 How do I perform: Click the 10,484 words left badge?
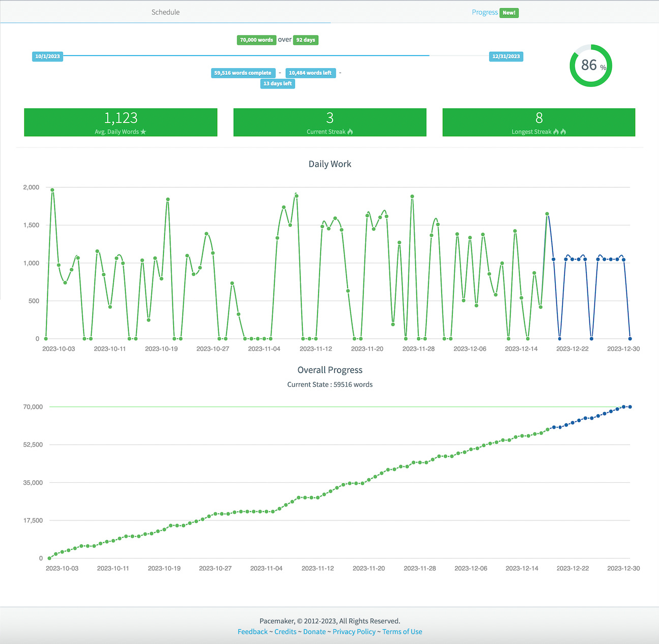point(310,73)
